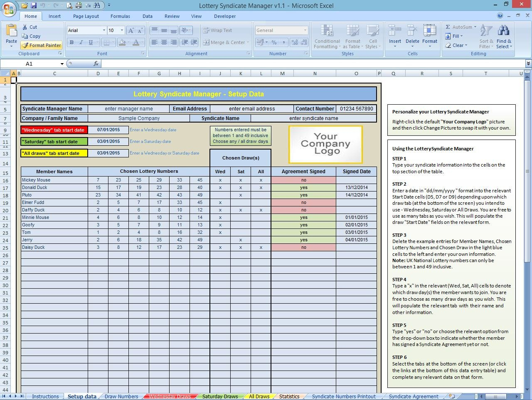Click the Save icon in Quick Access
This screenshot has width=532, height=400.
(x=34, y=5)
